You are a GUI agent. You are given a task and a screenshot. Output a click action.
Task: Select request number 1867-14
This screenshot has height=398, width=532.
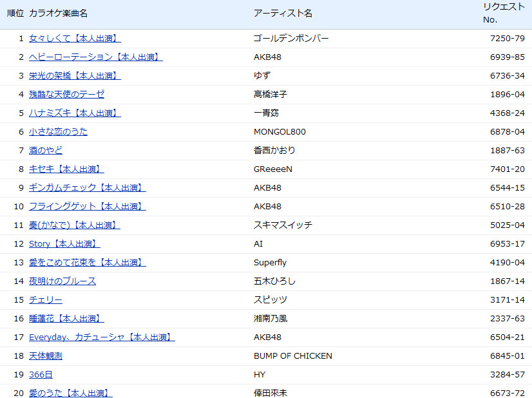click(508, 281)
